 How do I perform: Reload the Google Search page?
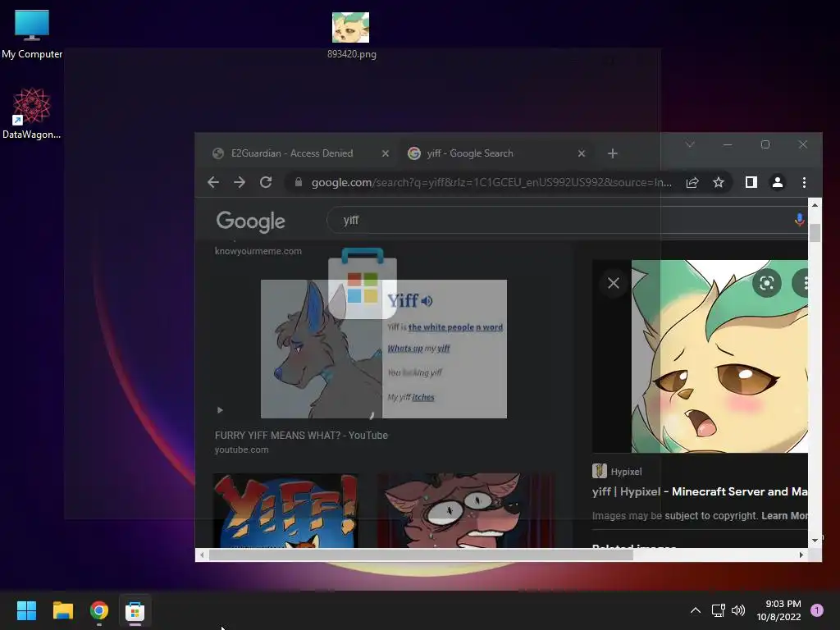click(x=266, y=183)
